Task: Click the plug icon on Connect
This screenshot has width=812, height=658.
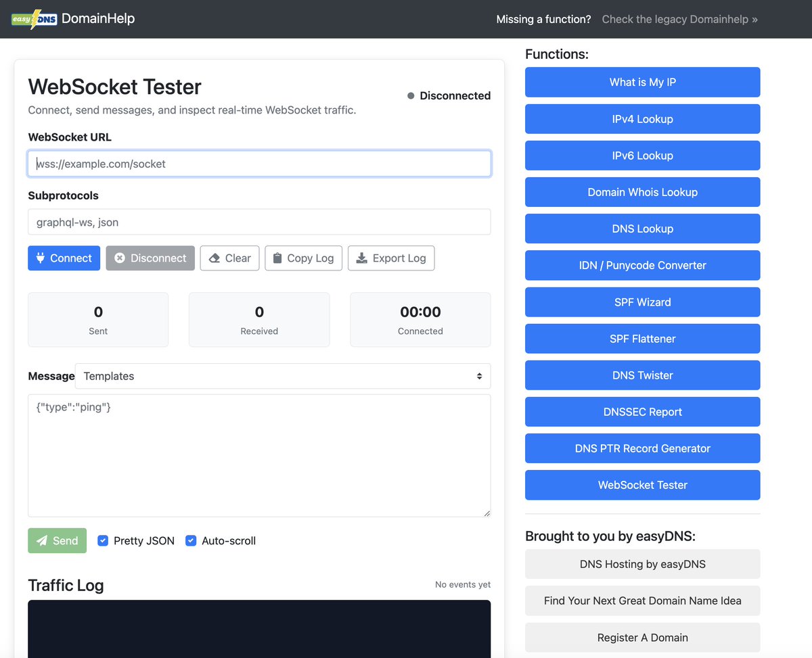Action: (x=40, y=258)
